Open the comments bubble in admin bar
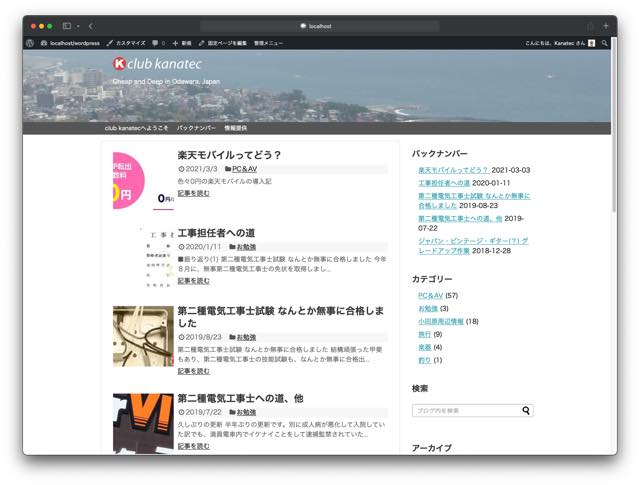The width and height of the screenshot is (640, 485). coord(158,43)
